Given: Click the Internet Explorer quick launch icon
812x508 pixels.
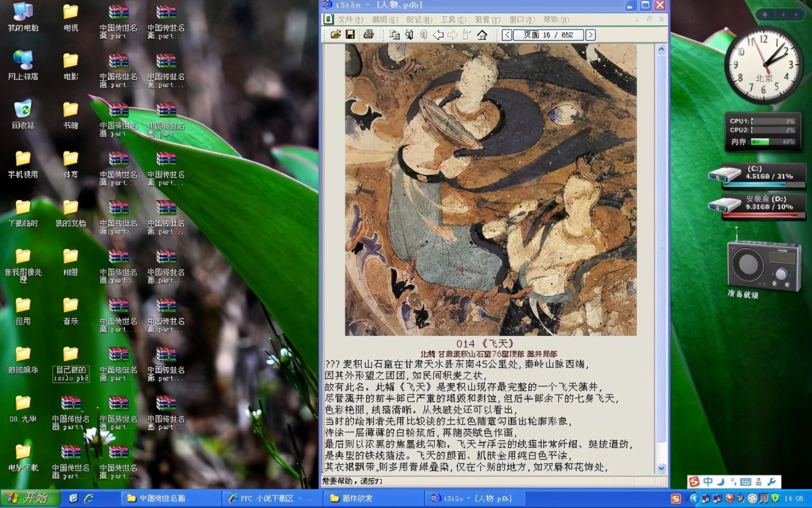Looking at the screenshot, I should (88, 498).
